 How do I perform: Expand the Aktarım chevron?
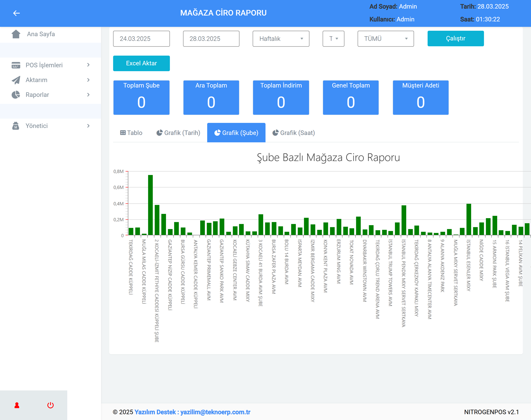pyautogui.click(x=89, y=80)
